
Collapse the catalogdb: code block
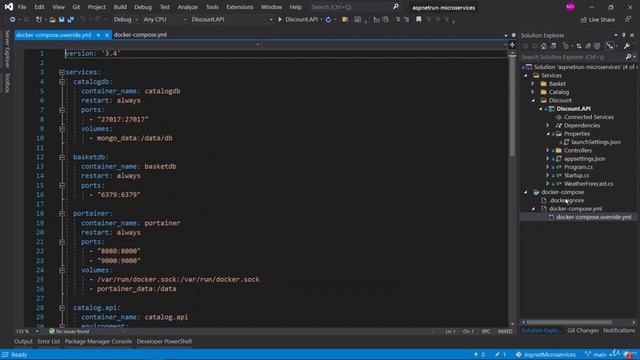[x=62, y=82]
